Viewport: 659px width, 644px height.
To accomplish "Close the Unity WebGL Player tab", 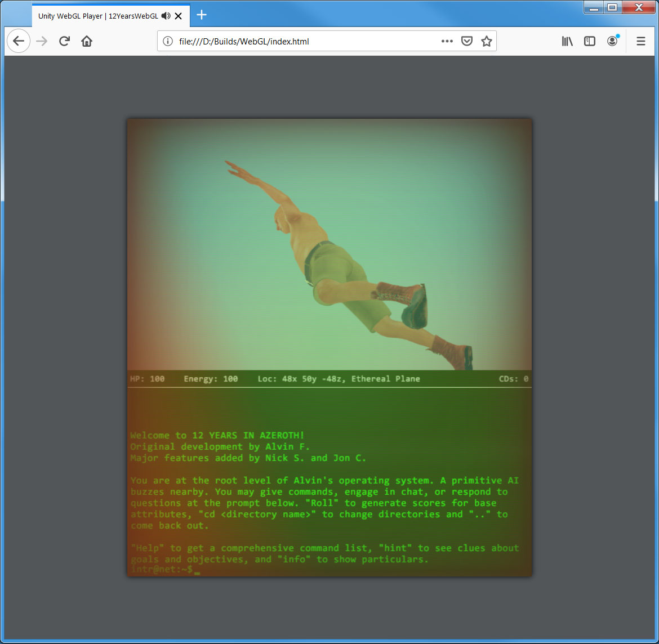I will click(x=178, y=16).
